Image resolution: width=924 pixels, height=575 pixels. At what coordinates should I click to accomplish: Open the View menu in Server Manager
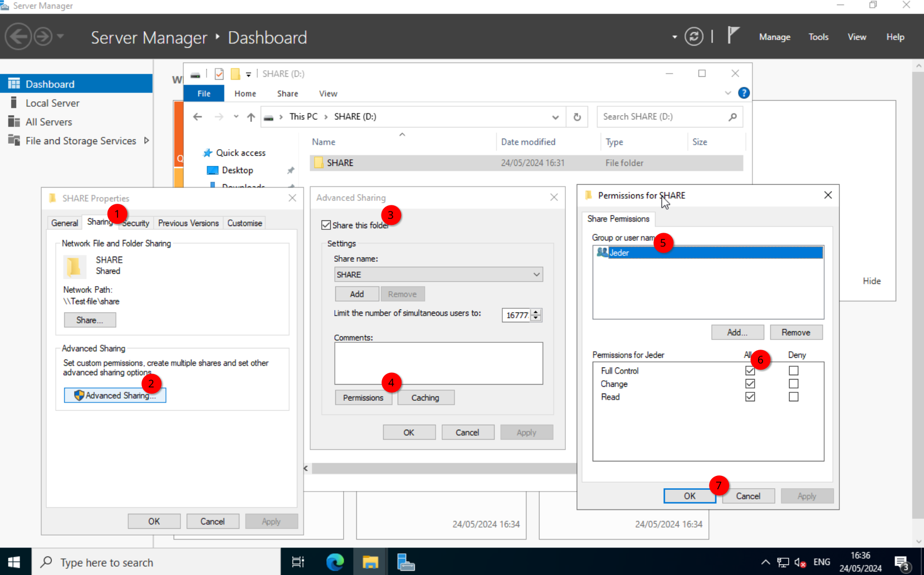[x=857, y=37]
